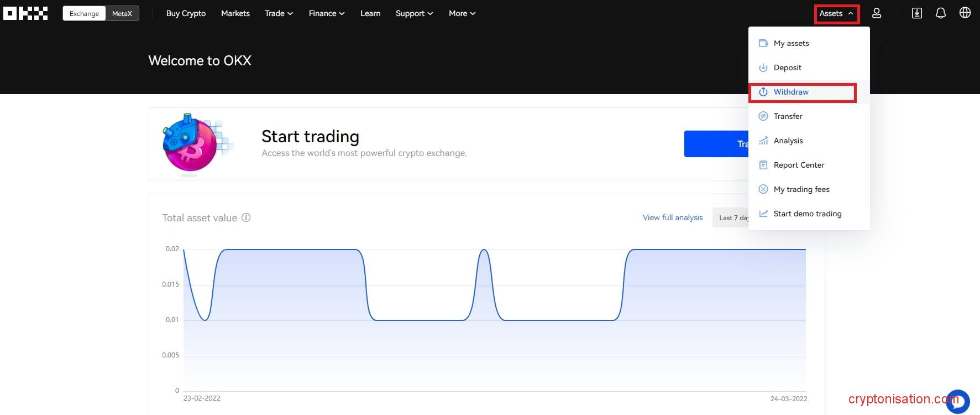Click the Bitcoin robot illustration
The width and height of the screenshot is (980, 415).
[x=191, y=144]
